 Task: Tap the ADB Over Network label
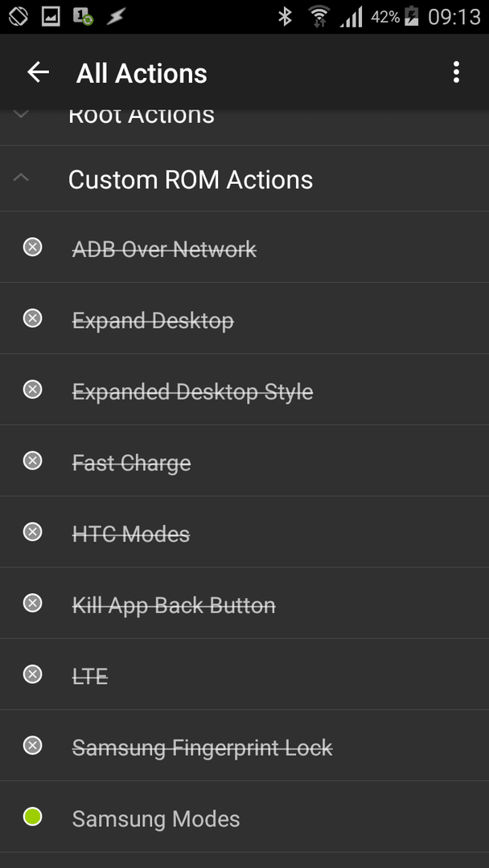pyautogui.click(x=165, y=249)
